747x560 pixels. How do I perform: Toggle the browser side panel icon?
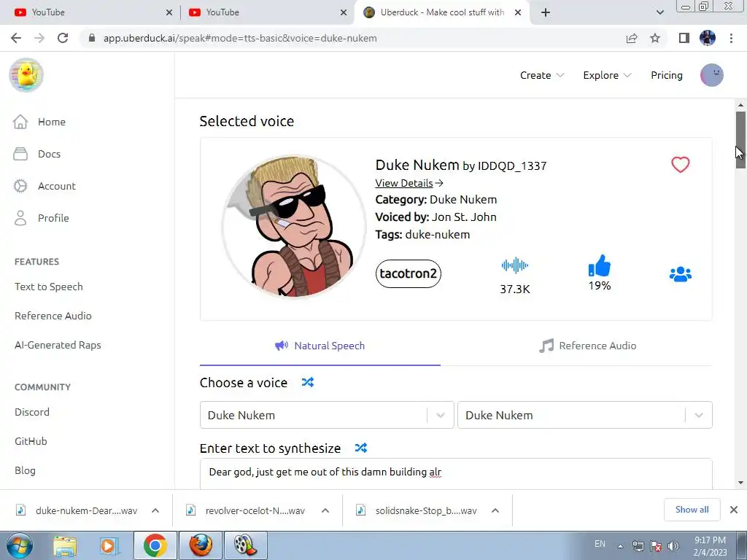pyautogui.click(x=684, y=38)
